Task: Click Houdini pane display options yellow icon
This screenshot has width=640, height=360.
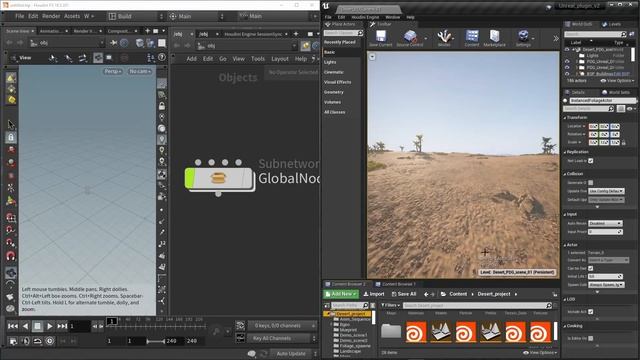Action: point(305,46)
